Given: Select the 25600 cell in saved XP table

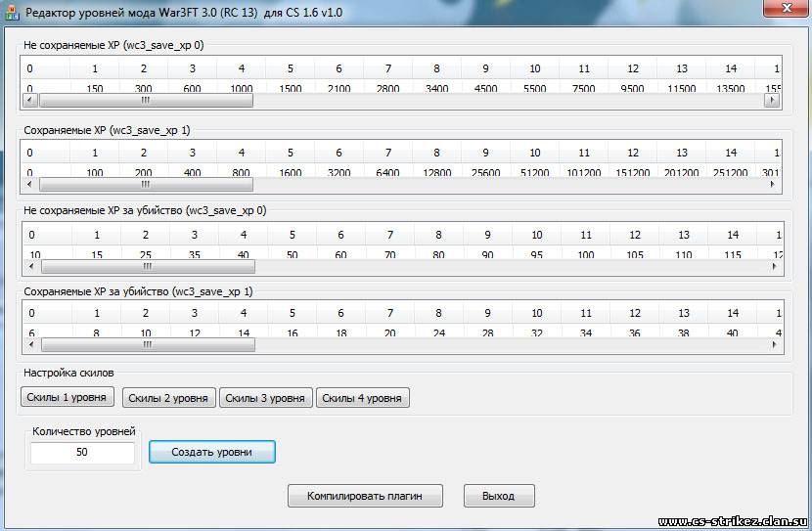Looking at the screenshot, I should [485, 172].
